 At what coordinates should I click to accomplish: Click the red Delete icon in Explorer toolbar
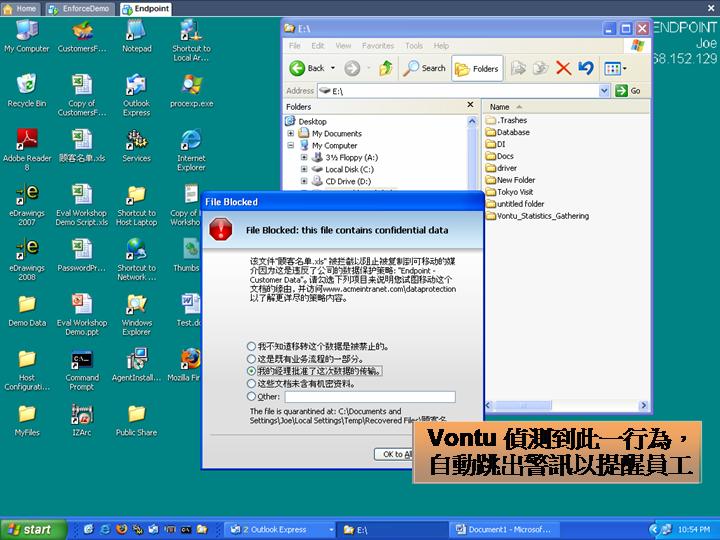point(563,68)
